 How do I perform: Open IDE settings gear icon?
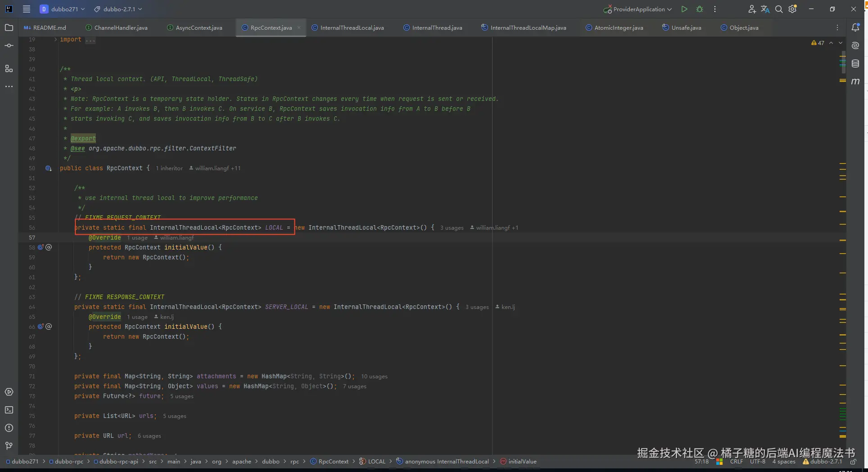point(793,9)
